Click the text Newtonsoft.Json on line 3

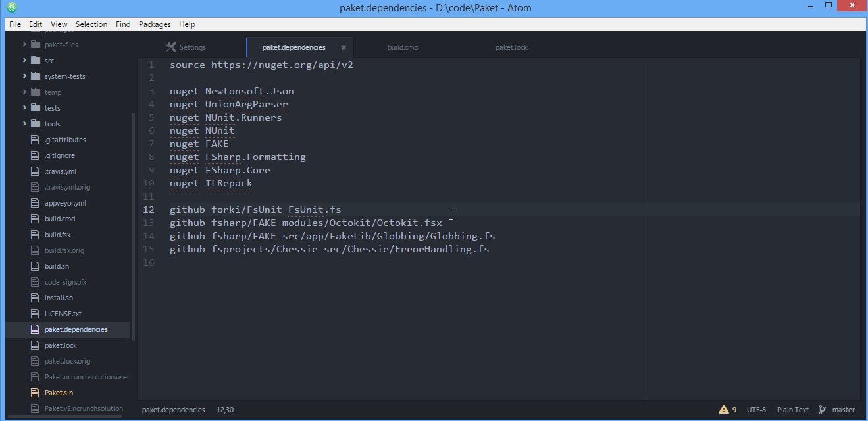coord(249,91)
